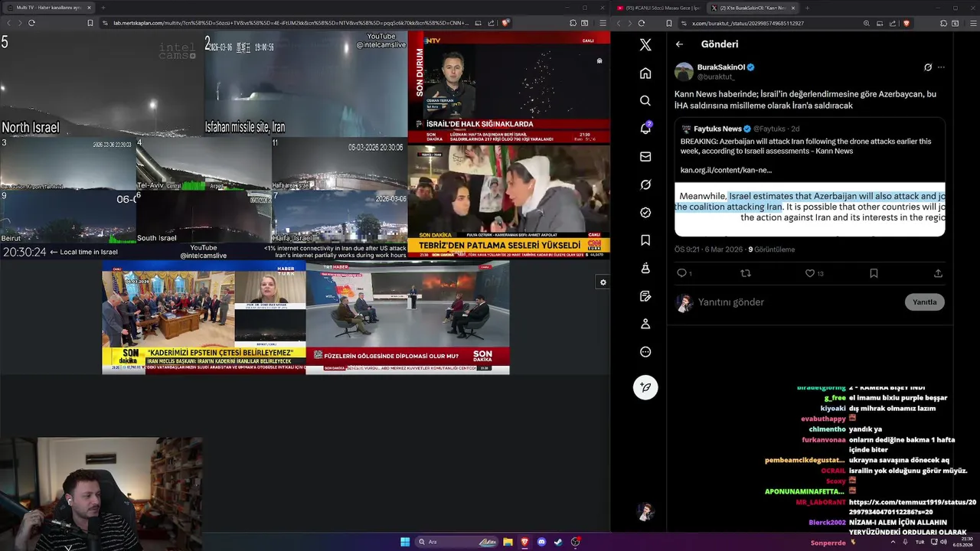The height and width of the screenshot is (551, 980).
Task: Open More circle icon in X sidebar
Action: tap(645, 352)
